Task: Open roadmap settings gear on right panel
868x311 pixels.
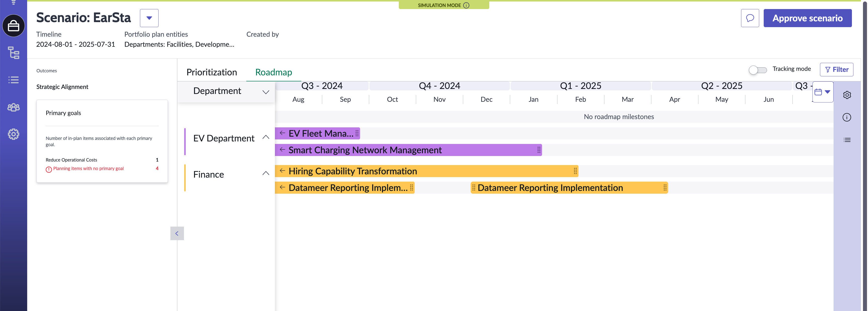Action: point(847,95)
